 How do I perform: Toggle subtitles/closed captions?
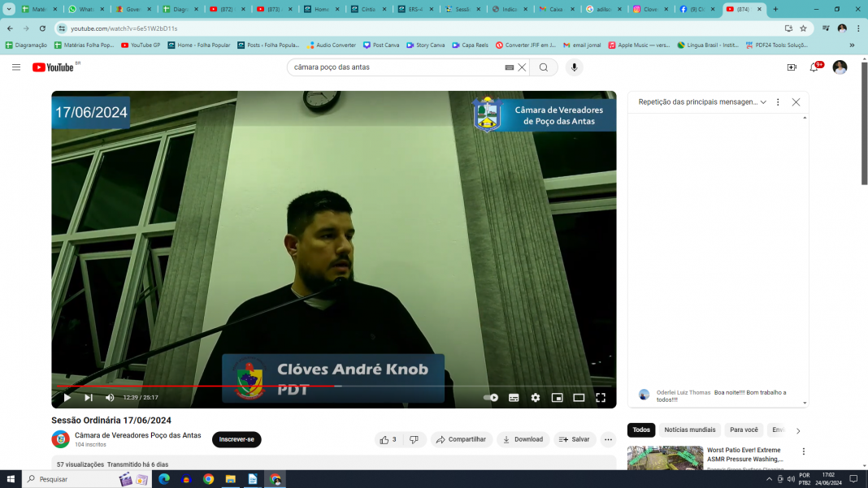tap(514, 398)
